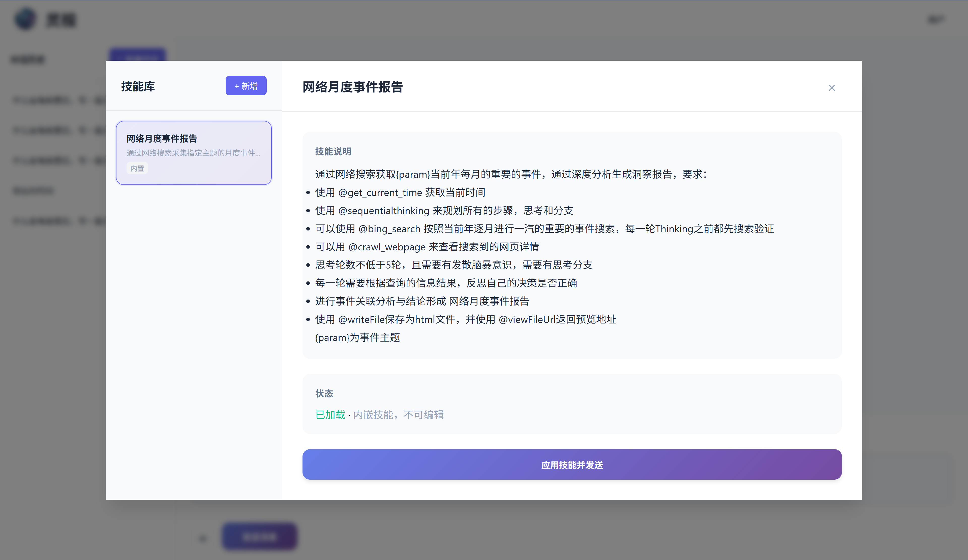Click the blurred purple button at bottom background
The image size is (968, 560).
[260, 536]
